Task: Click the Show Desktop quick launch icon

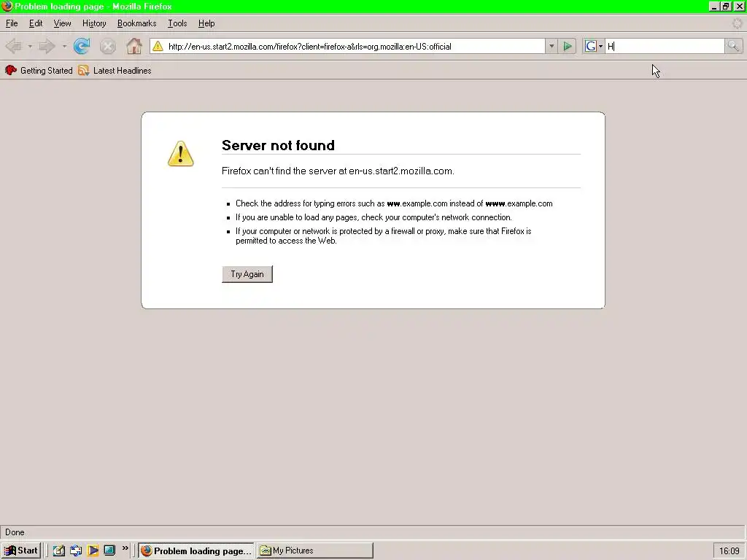Action: 109,551
